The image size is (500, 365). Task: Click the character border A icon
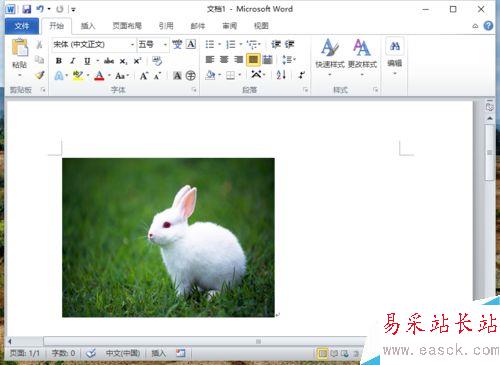pyautogui.click(x=191, y=44)
